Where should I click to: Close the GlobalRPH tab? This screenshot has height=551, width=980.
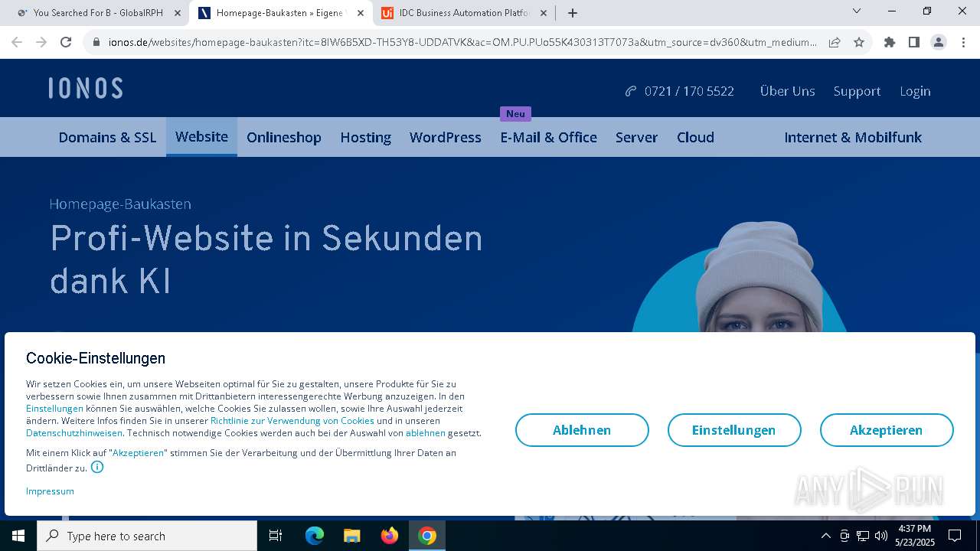pos(178,13)
